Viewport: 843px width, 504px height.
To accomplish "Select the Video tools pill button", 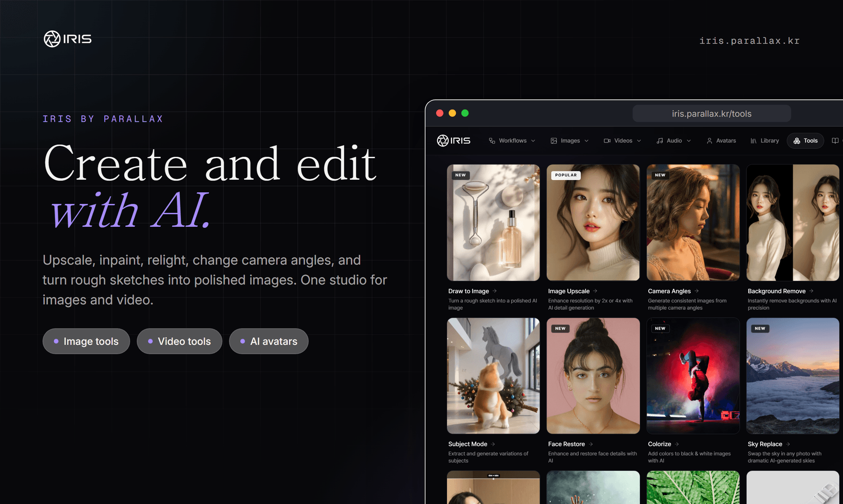I will 179,341.
